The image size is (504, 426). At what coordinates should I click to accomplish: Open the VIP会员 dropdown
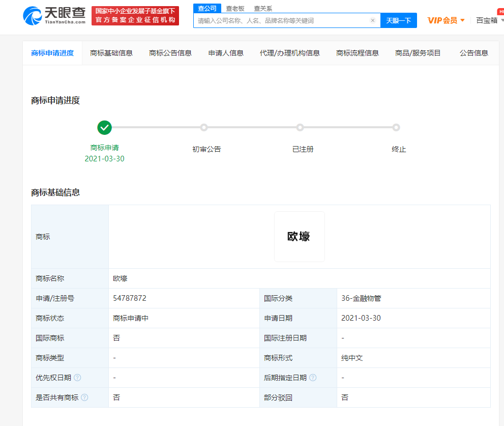[x=446, y=20]
